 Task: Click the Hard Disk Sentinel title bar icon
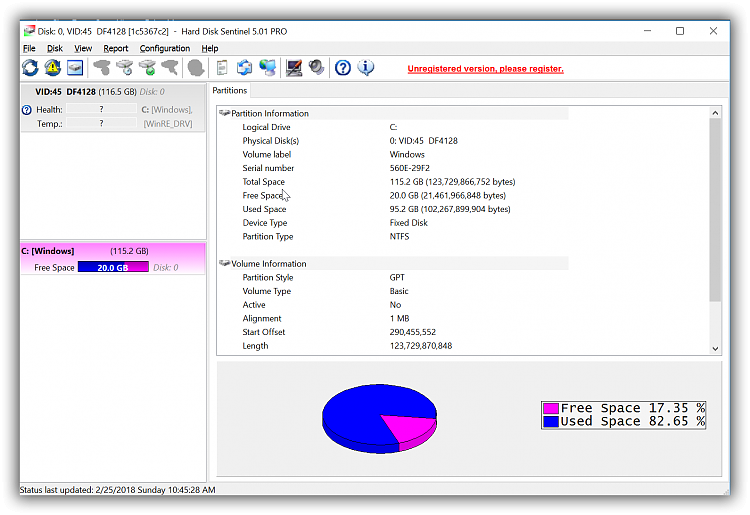click(29, 31)
